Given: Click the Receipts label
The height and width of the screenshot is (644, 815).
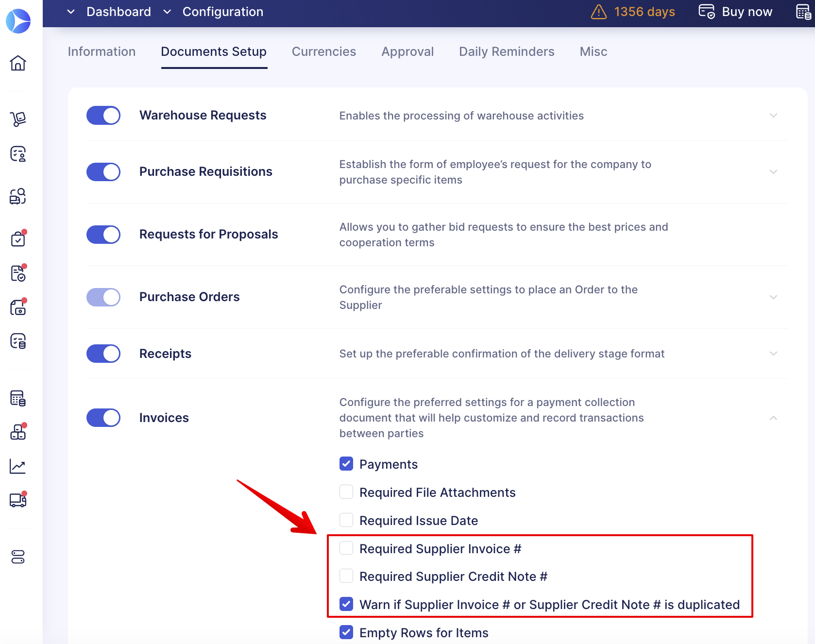Looking at the screenshot, I should point(165,354).
